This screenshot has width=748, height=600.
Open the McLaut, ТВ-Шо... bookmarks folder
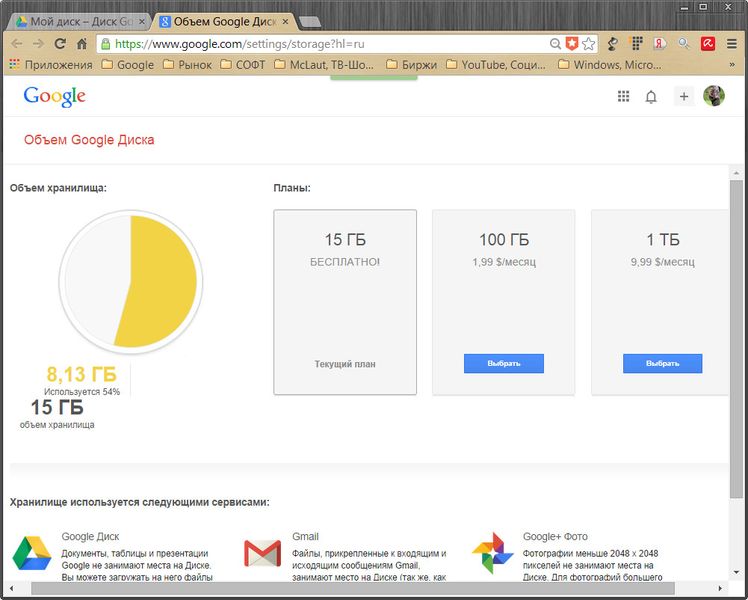(324, 64)
